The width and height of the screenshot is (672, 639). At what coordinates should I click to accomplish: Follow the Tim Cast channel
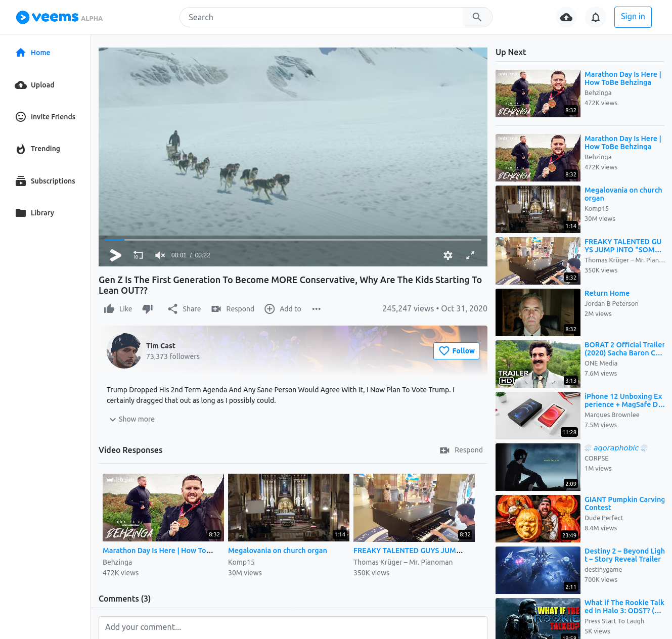[x=456, y=351]
